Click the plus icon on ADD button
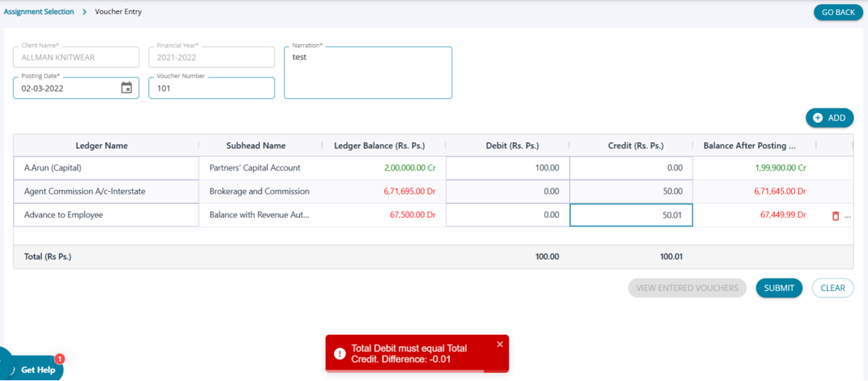 818,118
